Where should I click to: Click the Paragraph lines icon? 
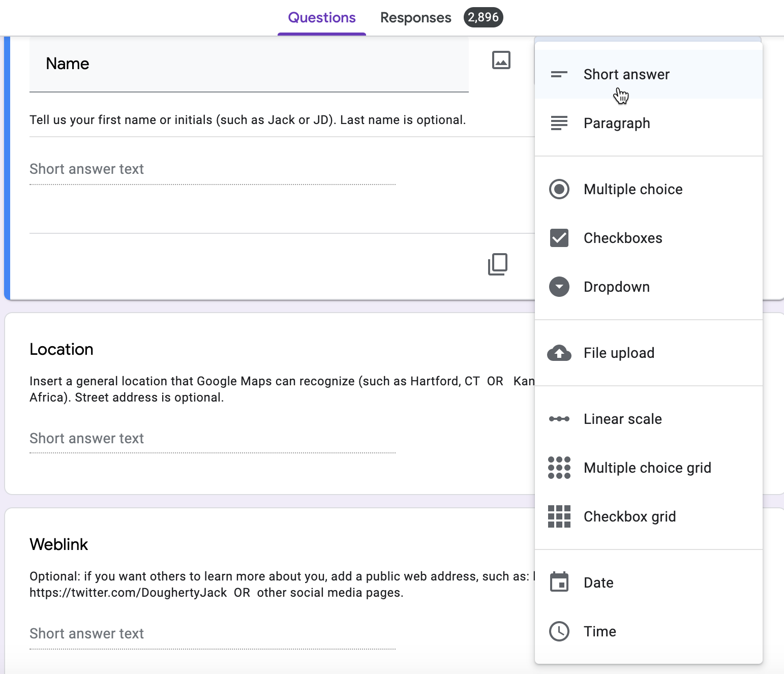(559, 123)
